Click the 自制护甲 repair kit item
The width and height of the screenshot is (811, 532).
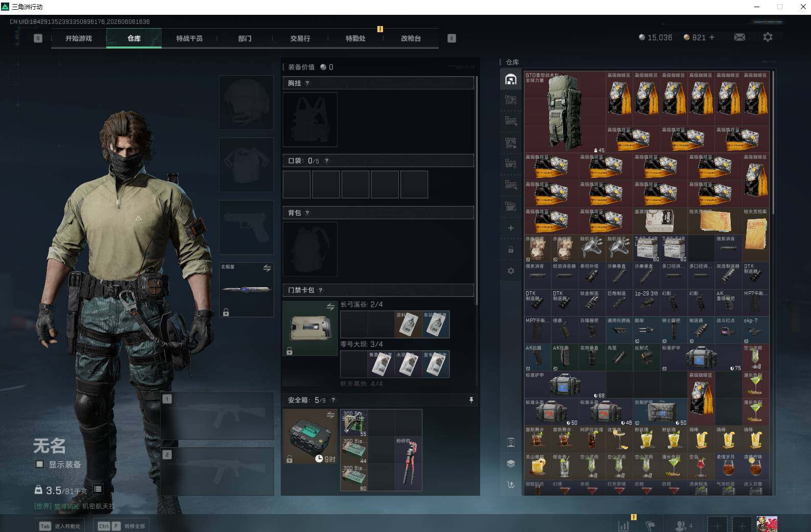660,412
